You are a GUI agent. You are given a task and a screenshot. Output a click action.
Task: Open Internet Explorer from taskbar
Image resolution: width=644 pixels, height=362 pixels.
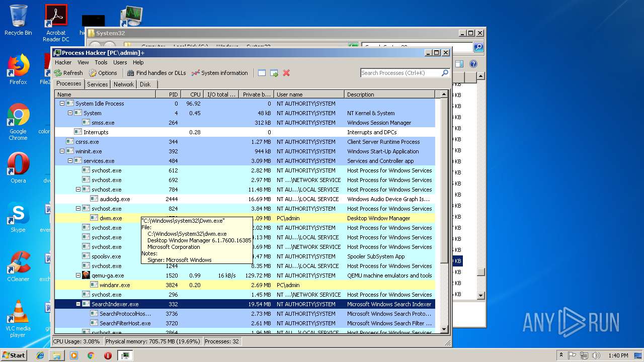40,355
